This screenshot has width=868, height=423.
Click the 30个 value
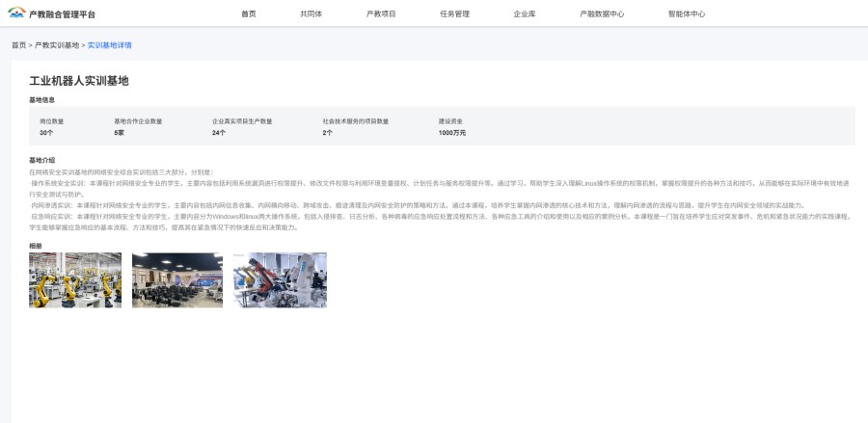point(46,133)
